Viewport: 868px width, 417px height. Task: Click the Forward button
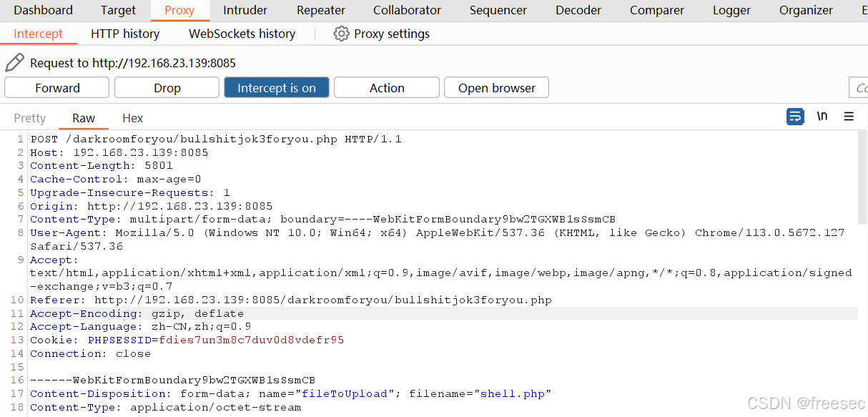[x=57, y=88]
